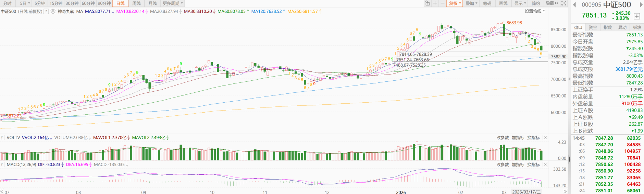Image resolution: width=644 pixels, height=194 pixels.
Task: Open indicator settings gear next to 中证500
Action: (53, 11)
